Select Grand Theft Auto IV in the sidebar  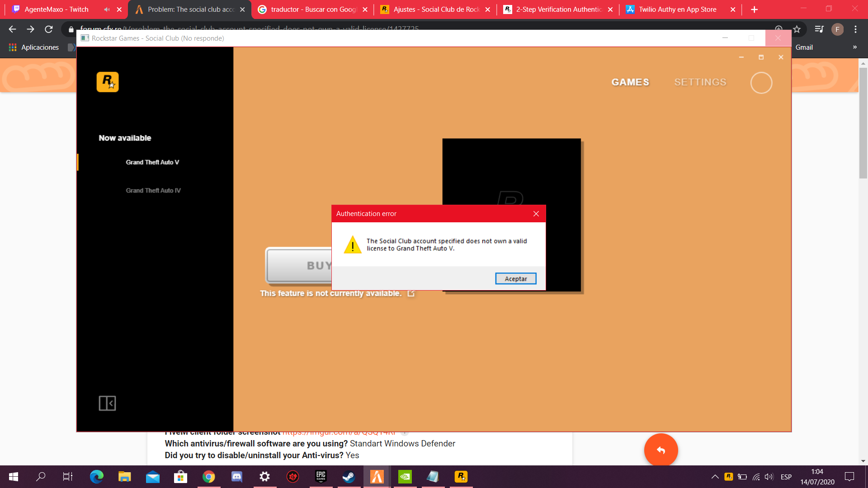[153, 191]
